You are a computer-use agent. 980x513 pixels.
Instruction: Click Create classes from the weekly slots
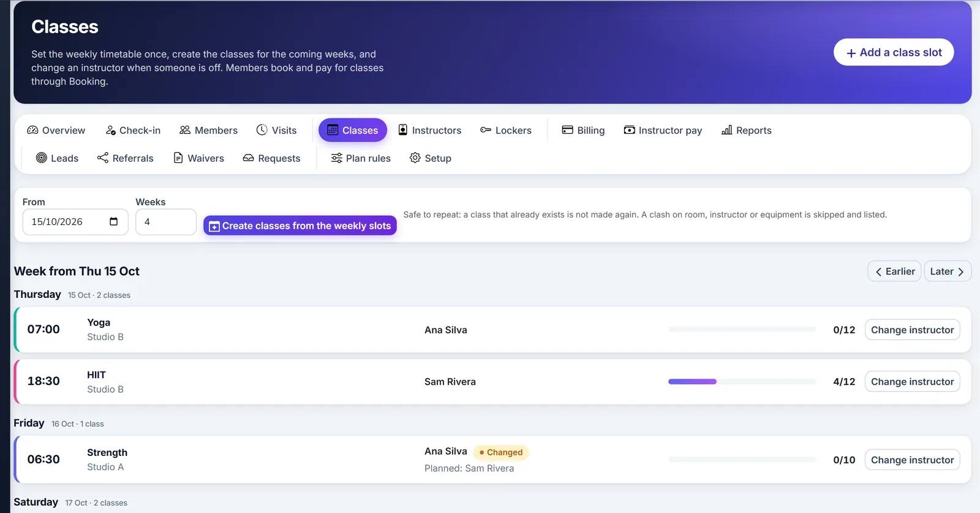point(300,226)
